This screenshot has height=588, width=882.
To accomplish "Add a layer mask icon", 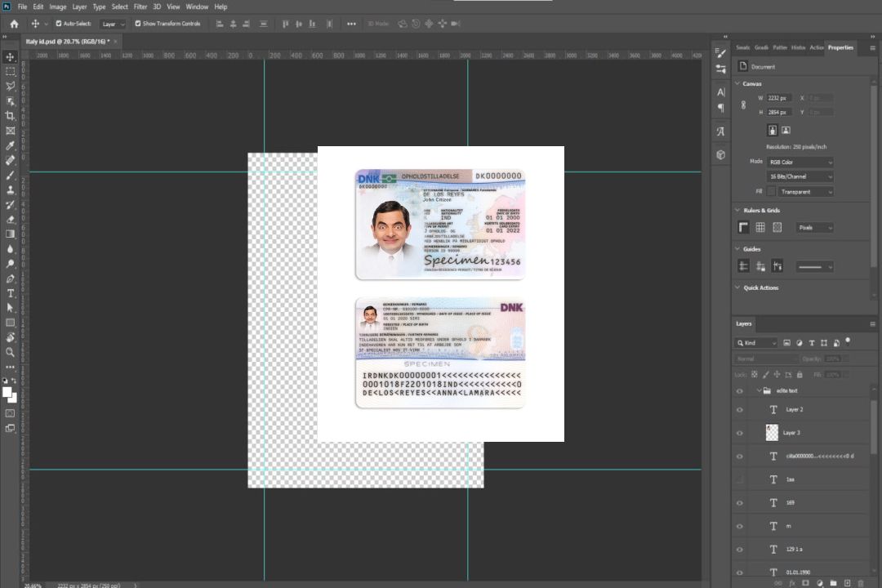I will (x=805, y=583).
